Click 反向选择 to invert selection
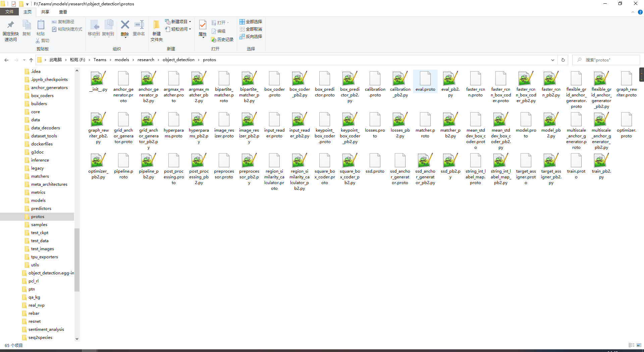The width and height of the screenshot is (644, 352). pyautogui.click(x=251, y=37)
